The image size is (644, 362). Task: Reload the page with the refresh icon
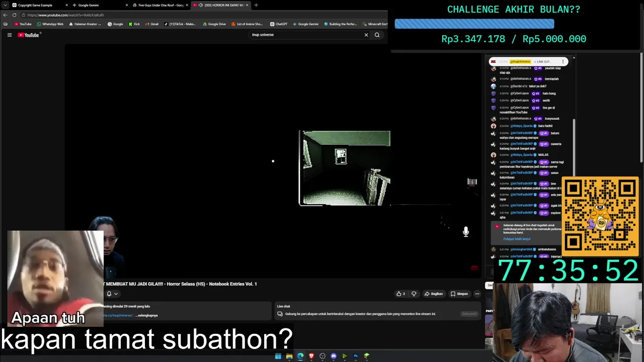[14, 15]
